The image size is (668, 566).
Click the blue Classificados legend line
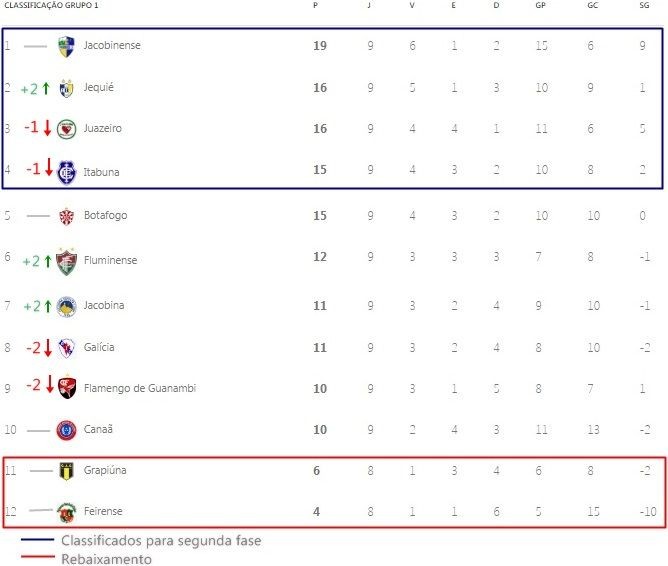pyautogui.click(x=37, y=540)
